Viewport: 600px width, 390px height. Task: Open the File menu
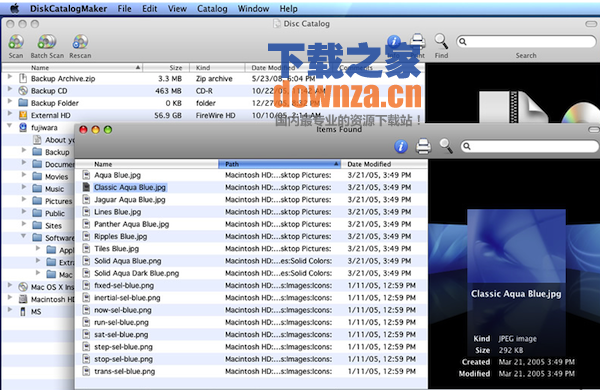pyautogui.click(x=124, y=8)
